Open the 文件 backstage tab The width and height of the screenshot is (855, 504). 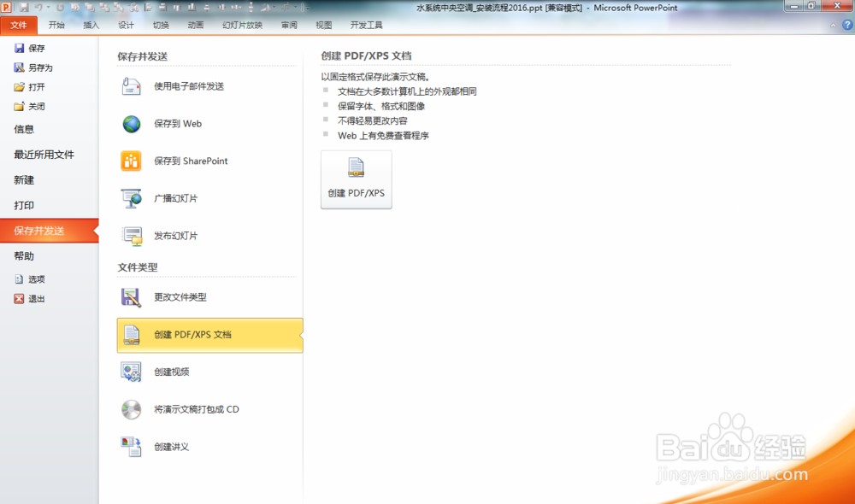click(x=19, y=25)
